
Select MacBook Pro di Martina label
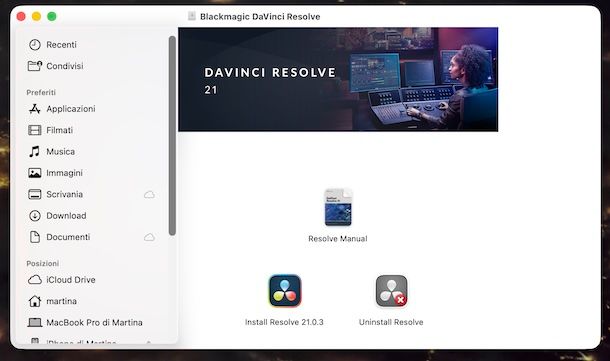click(94, 323)
